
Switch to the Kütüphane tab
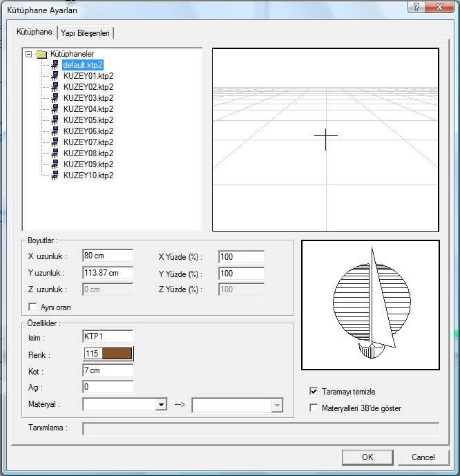(x=35, y=32)
